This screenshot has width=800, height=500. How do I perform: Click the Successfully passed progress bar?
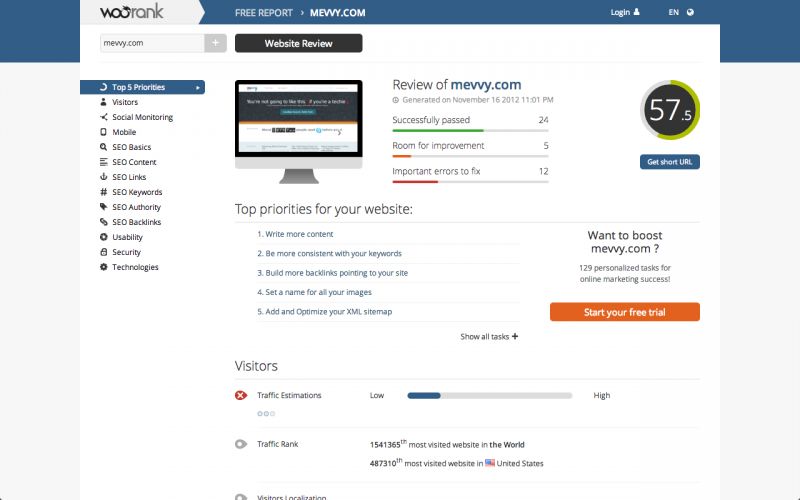click(x=470, y=131)
